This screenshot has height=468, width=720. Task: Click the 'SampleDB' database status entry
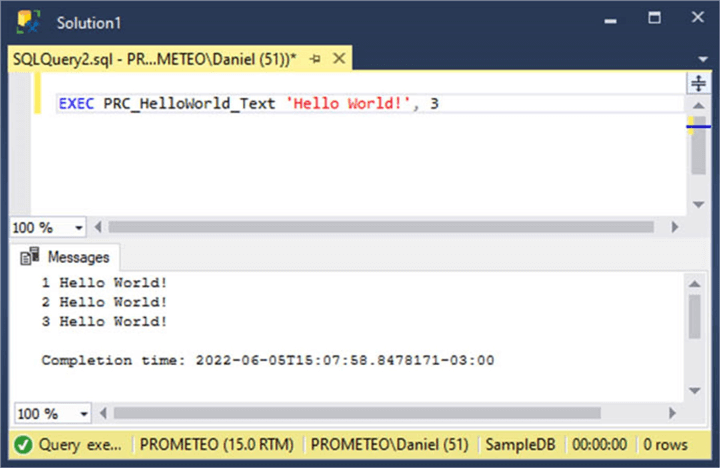520,445
